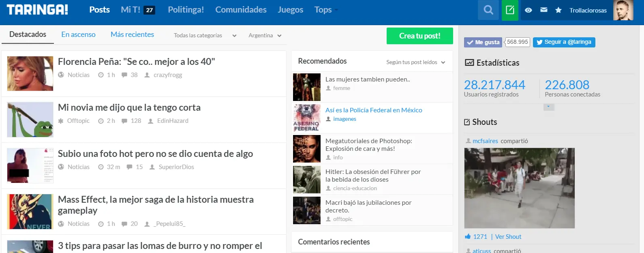This screenshot has width=644, height=253.
Task: Open Mass Effect gameplay post
Action: pyautogui.click(x=156, y=205)
